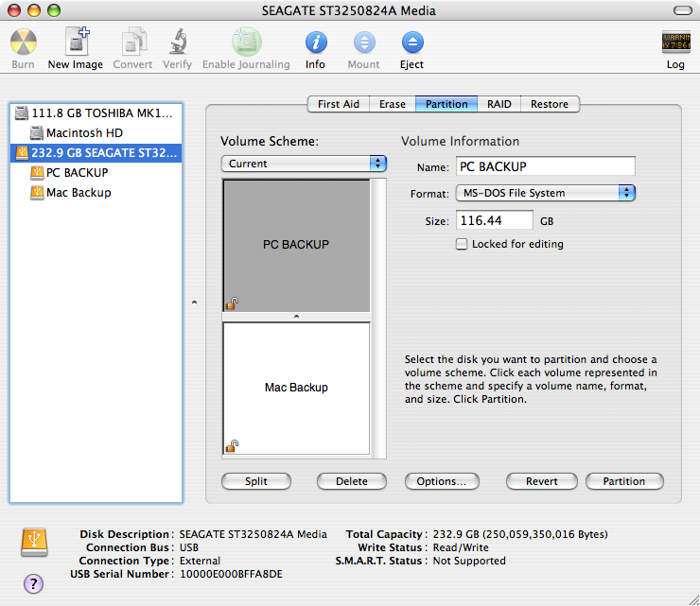
Task: Click Connection Bus USB value
Action: [x=189, y=547]
